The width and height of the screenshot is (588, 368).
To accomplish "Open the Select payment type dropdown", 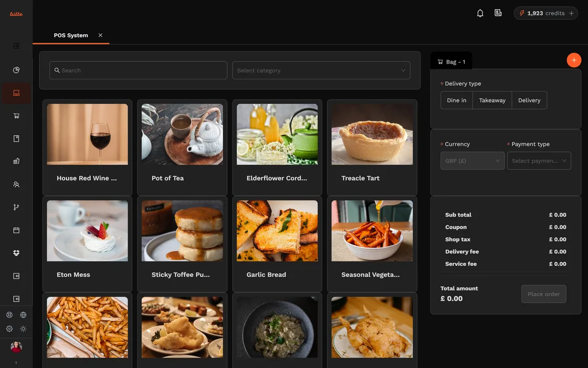I will tap(539, 161).
